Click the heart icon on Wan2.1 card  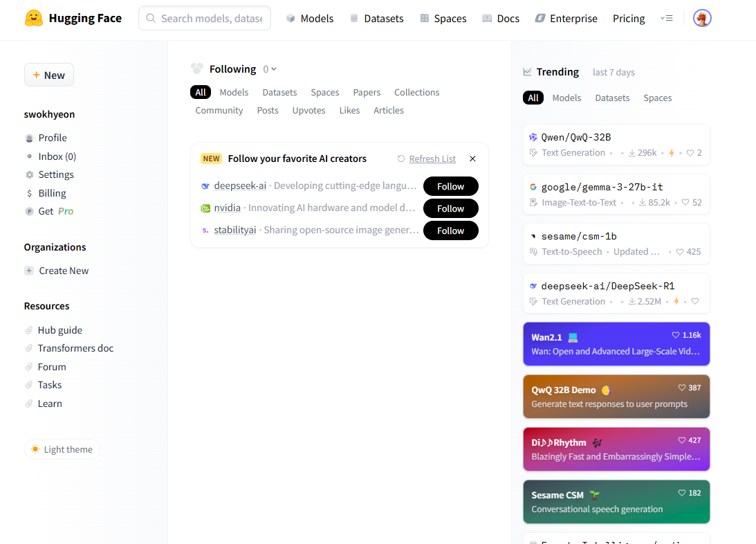pyautogui.click(x=676, y=335)
